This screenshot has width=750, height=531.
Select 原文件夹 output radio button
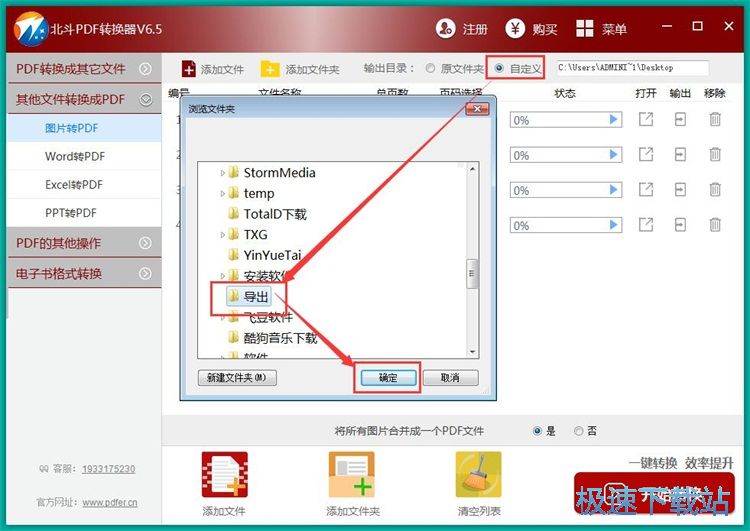click(430, 68)
